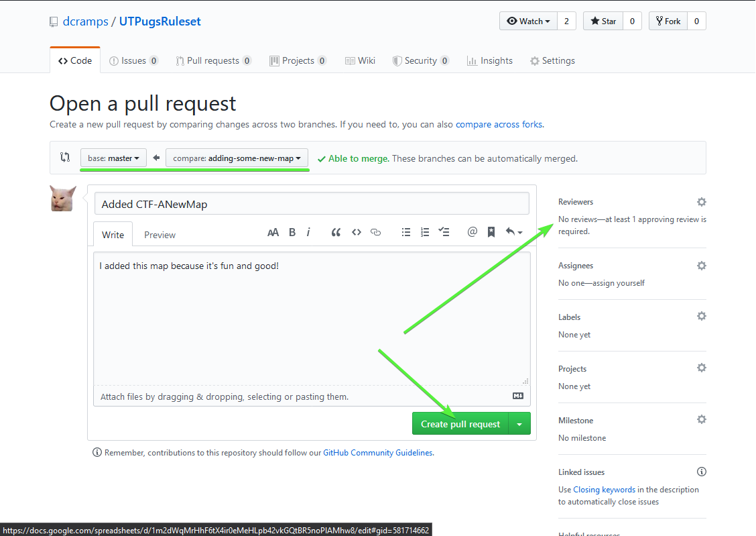Click the Create pull request button
Screen dimensions: 756x536
coord(460,423)
